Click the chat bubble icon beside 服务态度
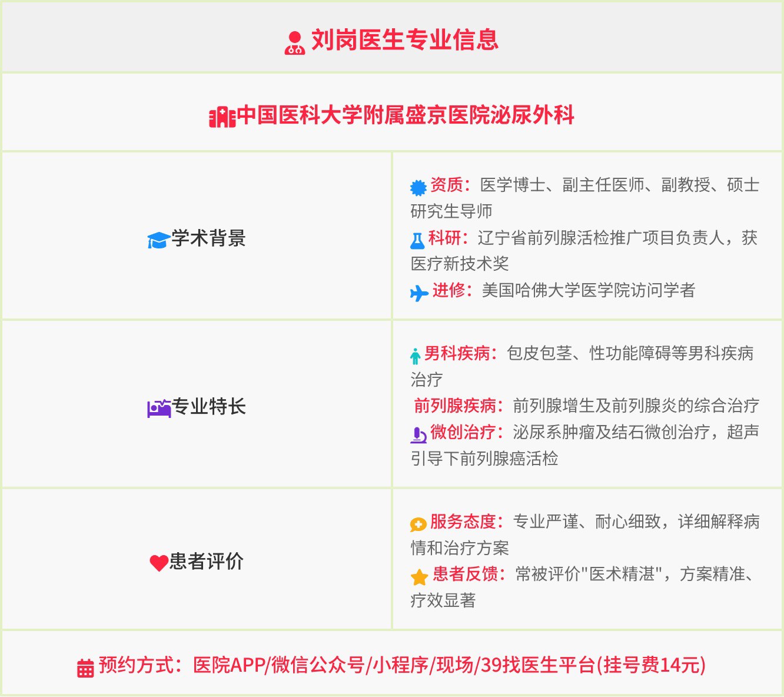 (x=418, y=524)
